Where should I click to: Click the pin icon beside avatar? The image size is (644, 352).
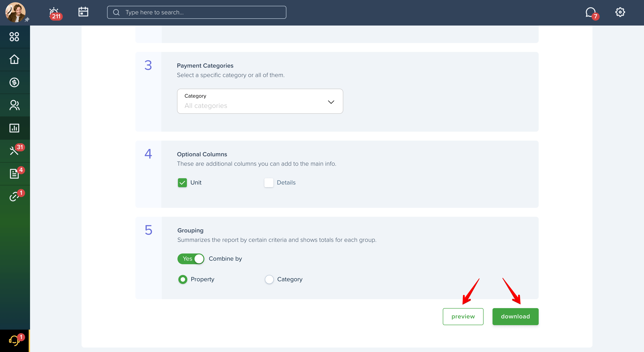27,19
